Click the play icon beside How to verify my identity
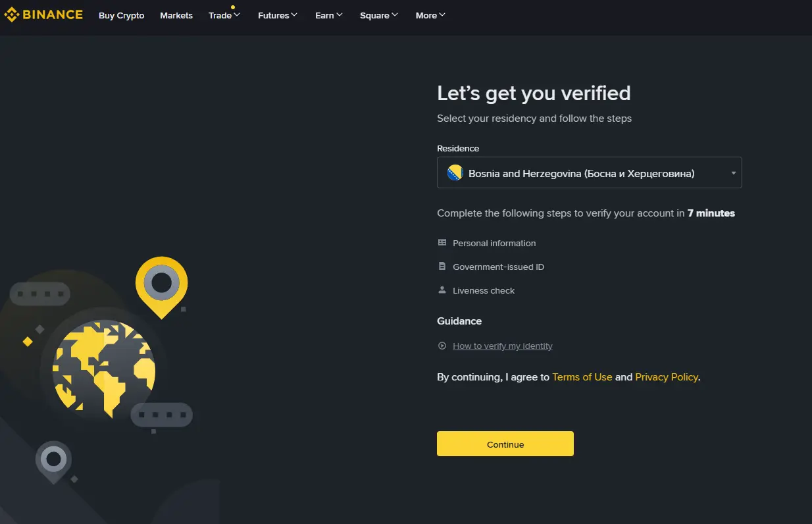 pos(442,346)
